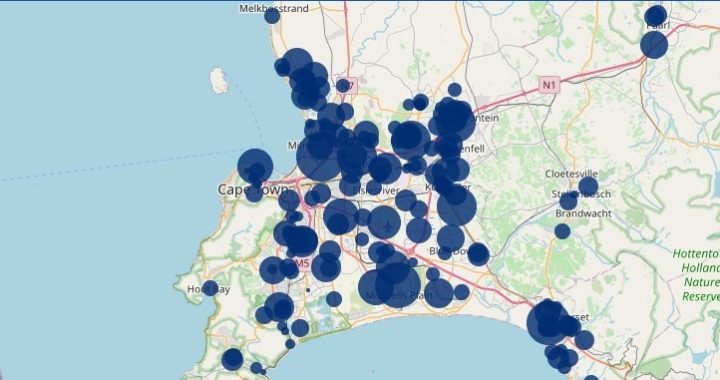720x380 pixels.
Task: Select the Melkbosstrand place label
Action: [x=274, y=8]
